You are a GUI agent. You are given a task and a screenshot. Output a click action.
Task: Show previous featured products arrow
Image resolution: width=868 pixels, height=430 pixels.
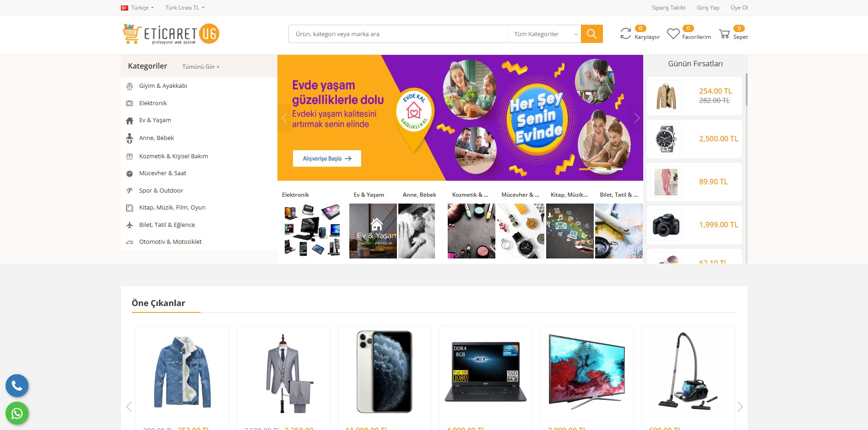click(x=129, y=406)
